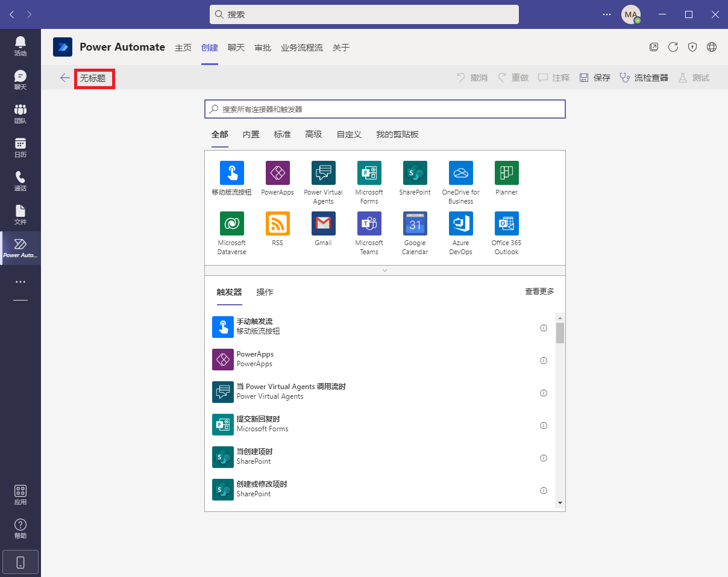This screenshot has height=577, width=728.
Task: Open Apps (应用) store in sidebar
Action: (20, 494)
